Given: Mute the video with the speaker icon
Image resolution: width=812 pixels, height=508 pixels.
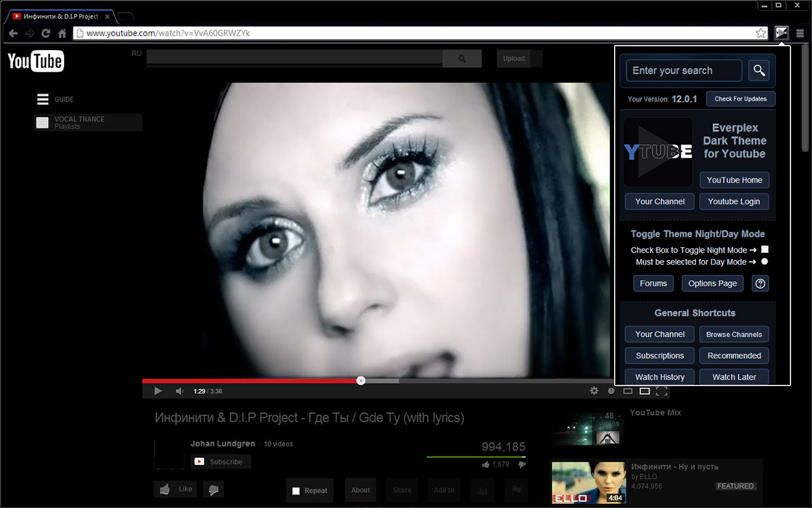Looking at the screenshot, I should pyautogui.click(x=180, y=391).
